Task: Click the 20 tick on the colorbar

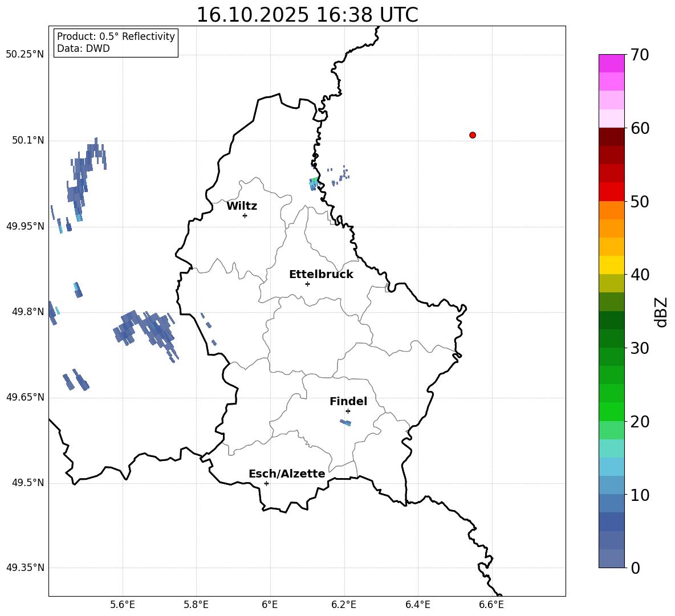Action: [x=640, y=421]
